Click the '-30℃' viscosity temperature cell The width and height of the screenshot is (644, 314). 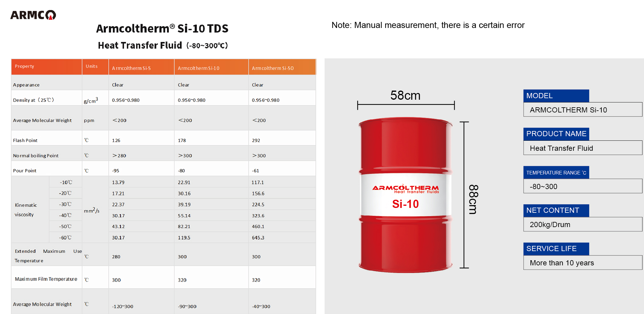(65, 204)
